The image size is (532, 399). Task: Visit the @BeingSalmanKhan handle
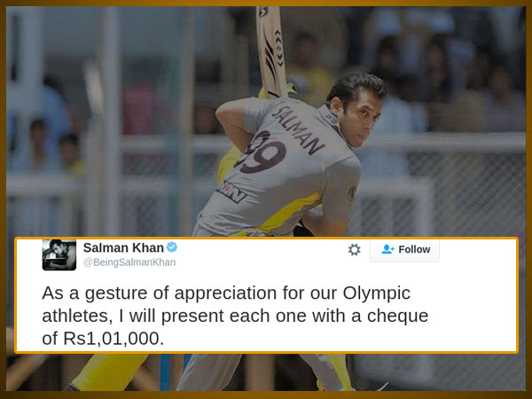pyautogui.click(x=129, y=262)
